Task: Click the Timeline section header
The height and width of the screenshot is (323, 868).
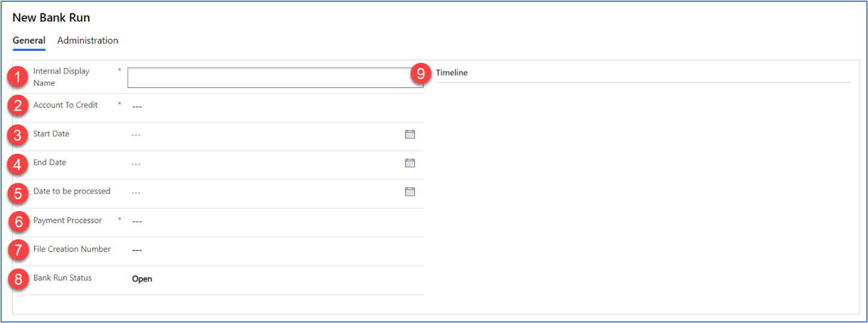Action: [x=452, y=73]
